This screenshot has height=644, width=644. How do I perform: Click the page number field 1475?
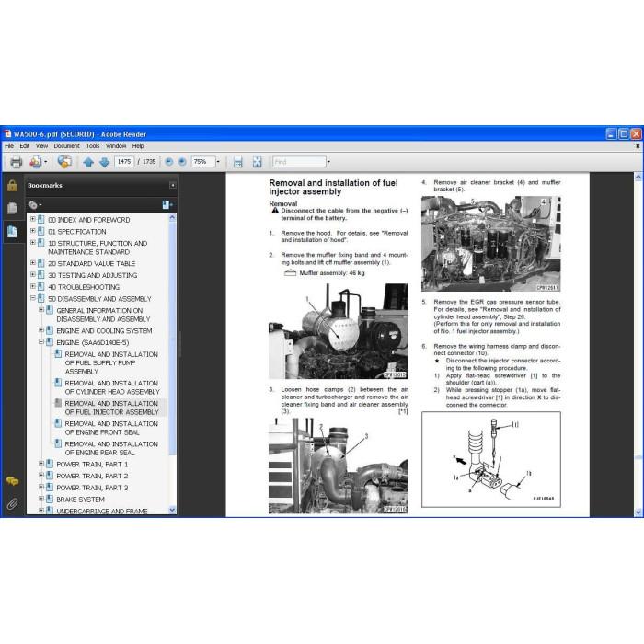pos(124,162)
